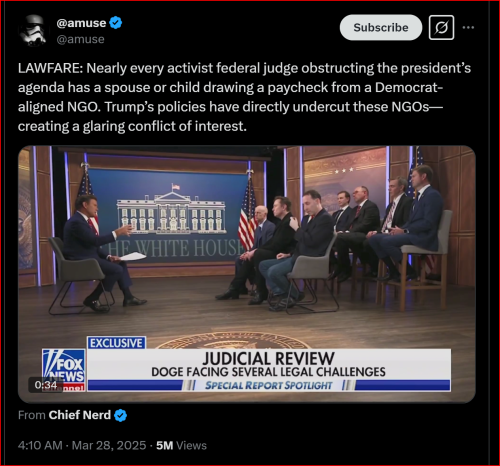Click the Special Report Spotlight strip
Screen dimensions: 500x466
point(269,385)
